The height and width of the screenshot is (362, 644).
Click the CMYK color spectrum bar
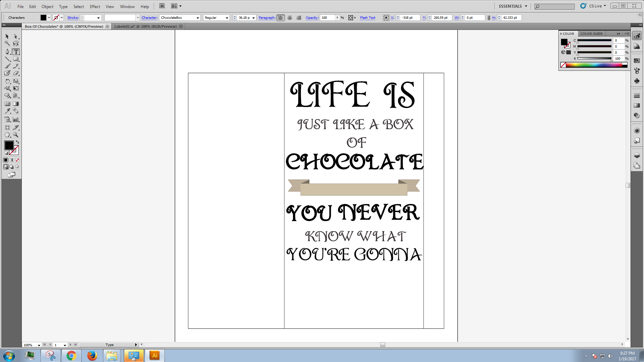pos(594,65)
